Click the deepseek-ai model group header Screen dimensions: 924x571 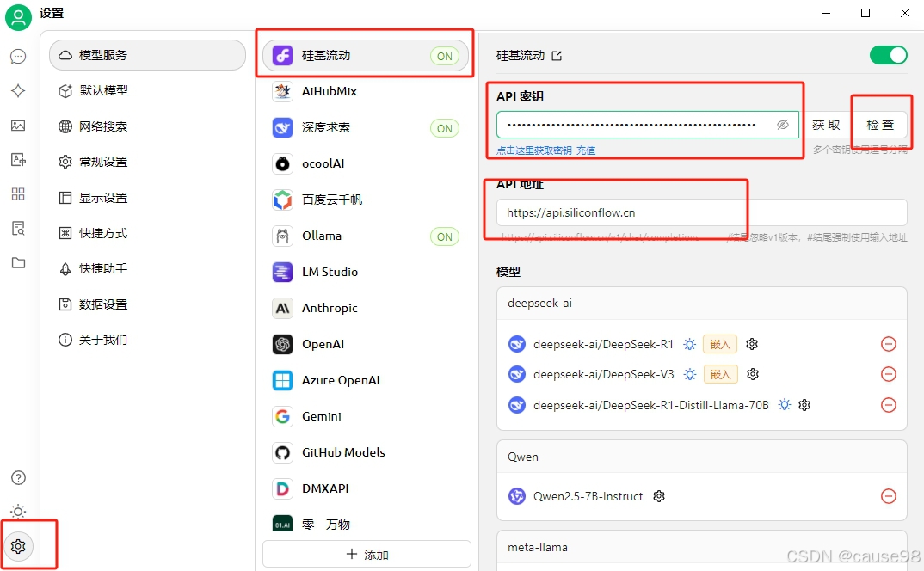(x=701, y=303)
